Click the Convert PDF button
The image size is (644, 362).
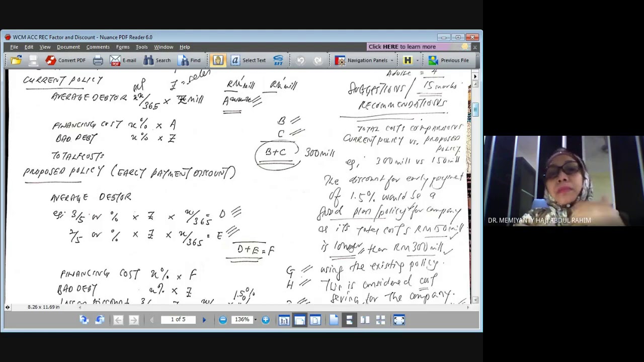pyautogui.click(x=65, y=60)
